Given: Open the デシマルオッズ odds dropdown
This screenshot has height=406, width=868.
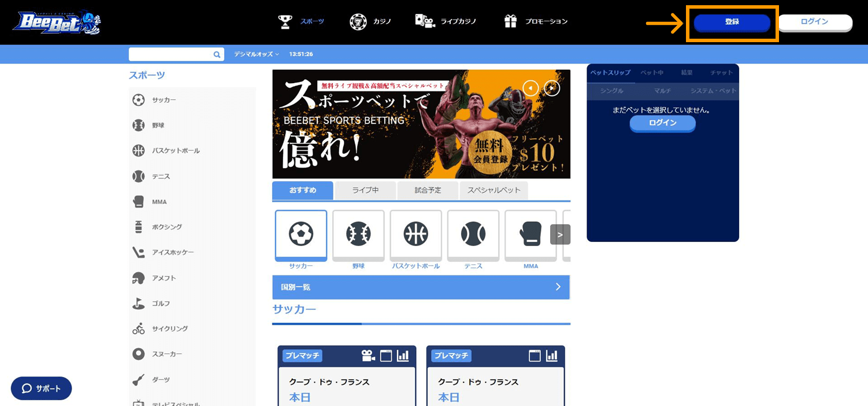Looking at the screenshot, I should [x=257, y=54].
